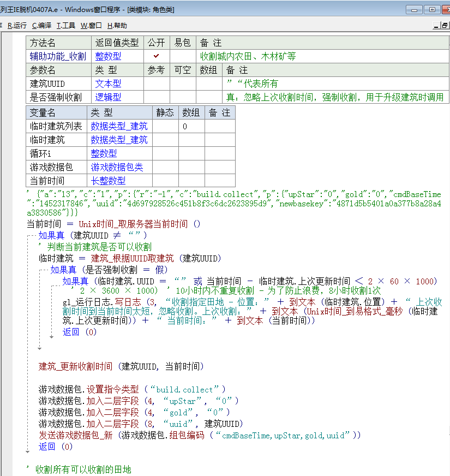
Task: Click the 游戏数据包类 type of 游戏数据包 variable
Action: [117, 167]
